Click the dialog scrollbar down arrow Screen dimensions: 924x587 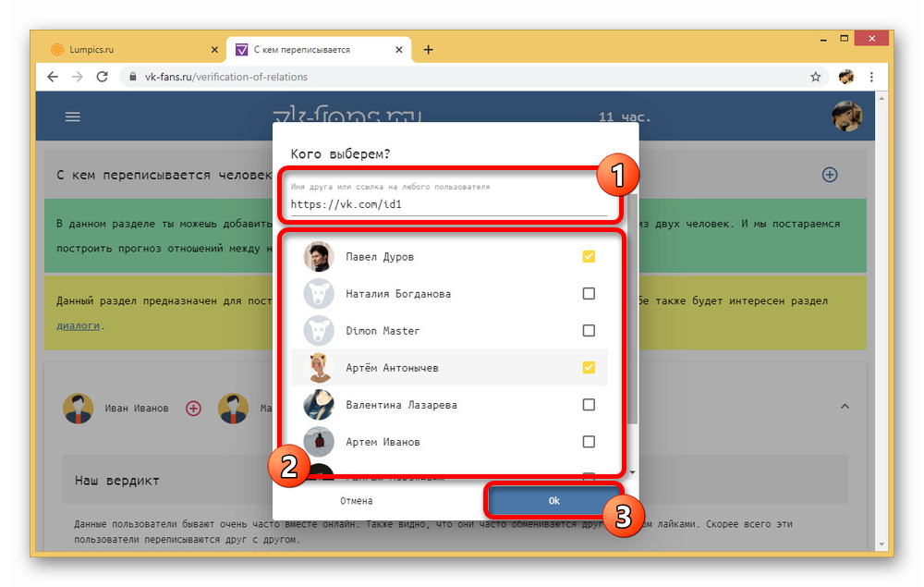pyautogui.click(x=632, y=472)
